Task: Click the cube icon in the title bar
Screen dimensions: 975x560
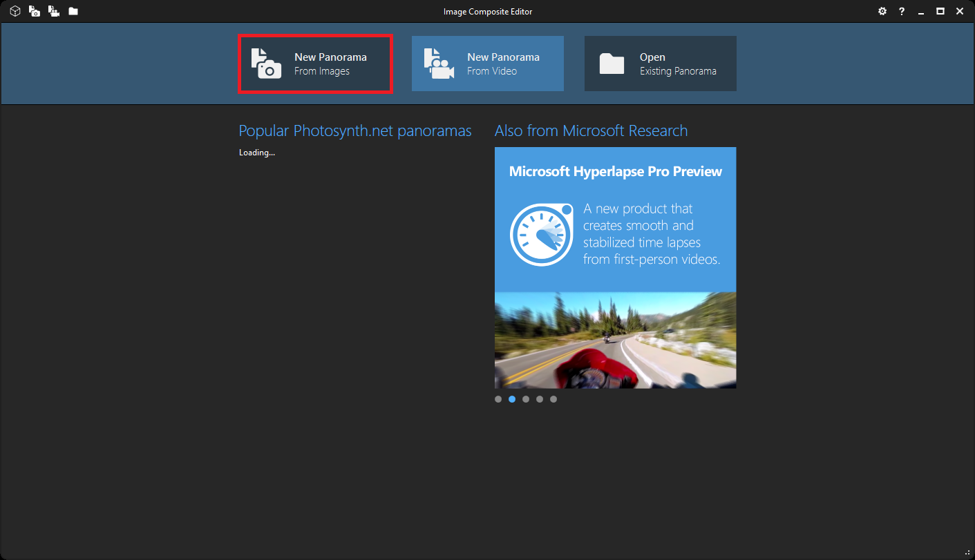Action: (15, 11)
